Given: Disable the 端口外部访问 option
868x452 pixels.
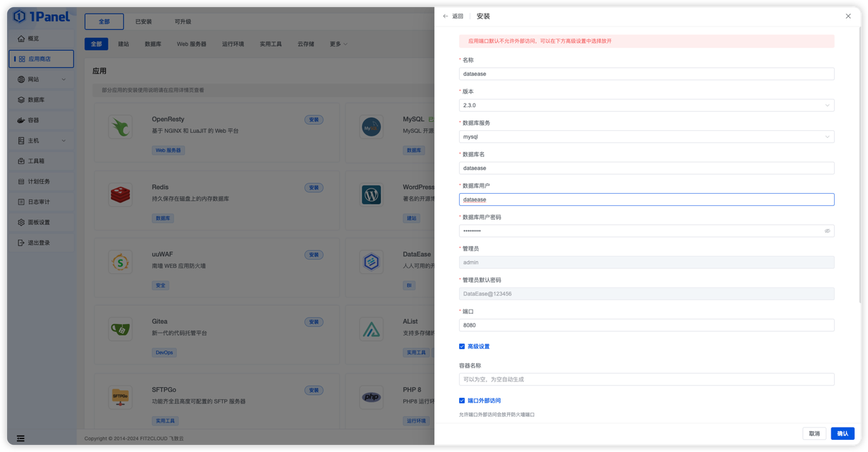Looking at the screenshot, I should point(462,400).
